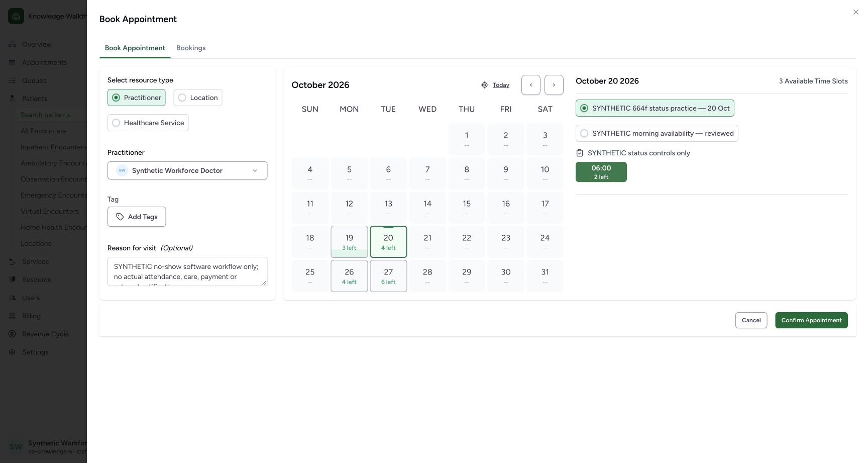Screen dimensions: 868x463
Task: Open the Practitioner dropdown
Action: (187, 170)
